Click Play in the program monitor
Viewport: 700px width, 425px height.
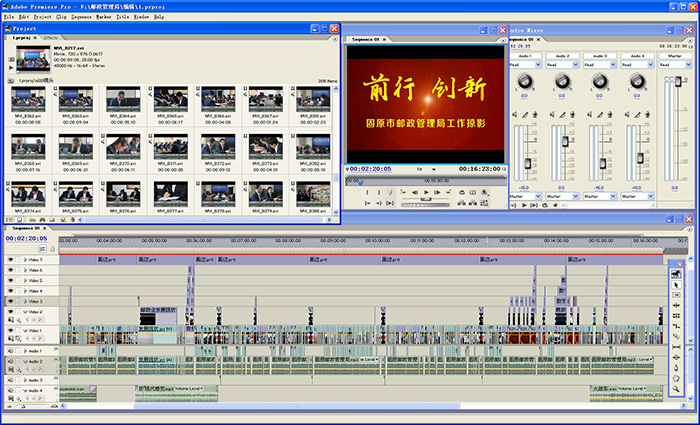pos(427,191)
